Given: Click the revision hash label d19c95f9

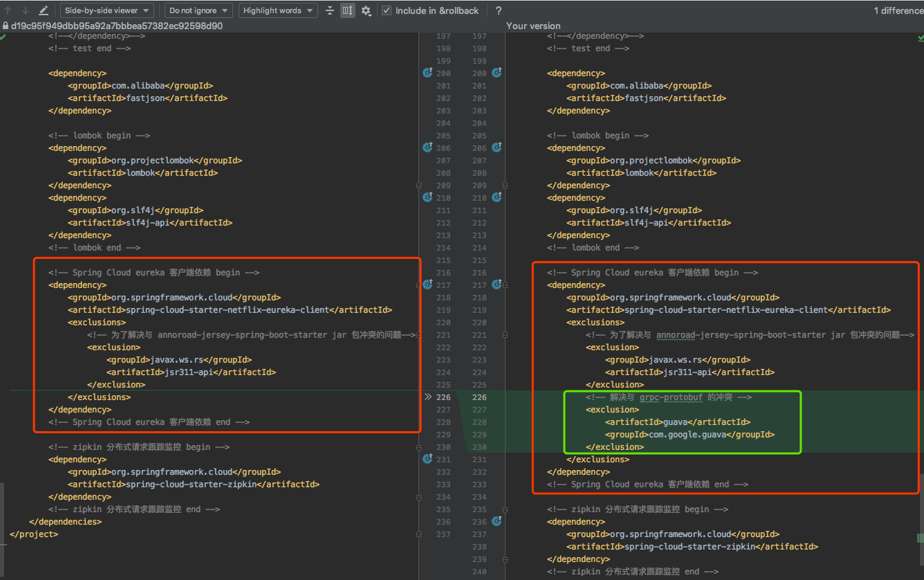Looking at the screenshot, I should [x=116, y=26].
